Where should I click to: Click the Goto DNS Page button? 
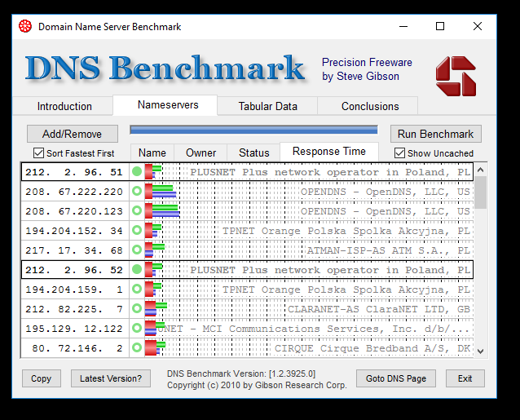pyautogui.click(x=396, y=378)
